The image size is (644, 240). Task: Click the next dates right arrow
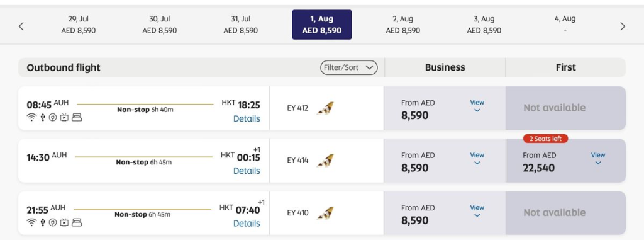[623, 26]
